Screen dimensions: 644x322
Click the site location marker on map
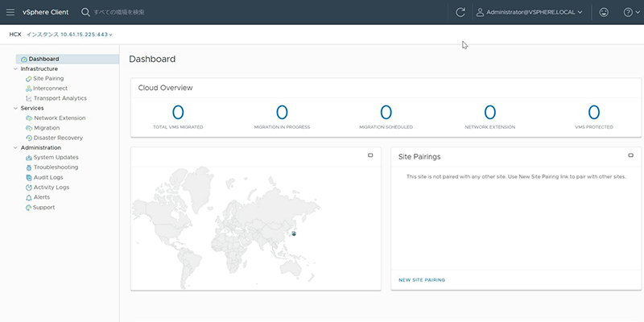pos(294,233)
